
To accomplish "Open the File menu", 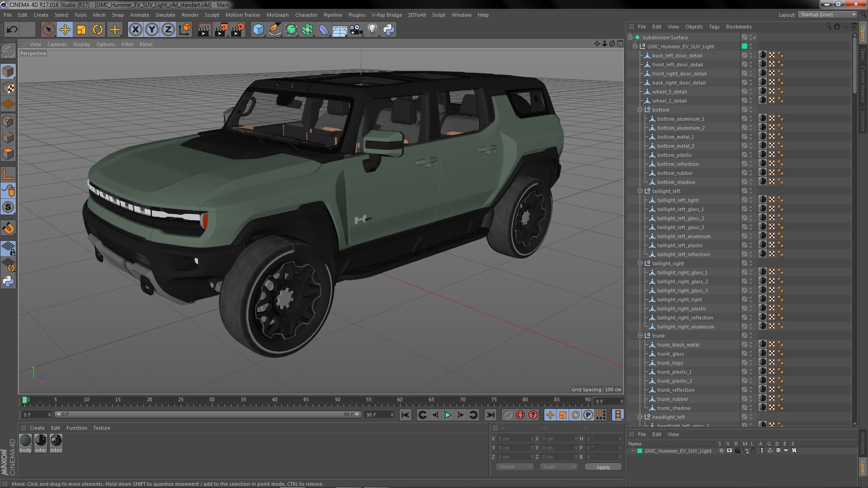I will [8, 15].
